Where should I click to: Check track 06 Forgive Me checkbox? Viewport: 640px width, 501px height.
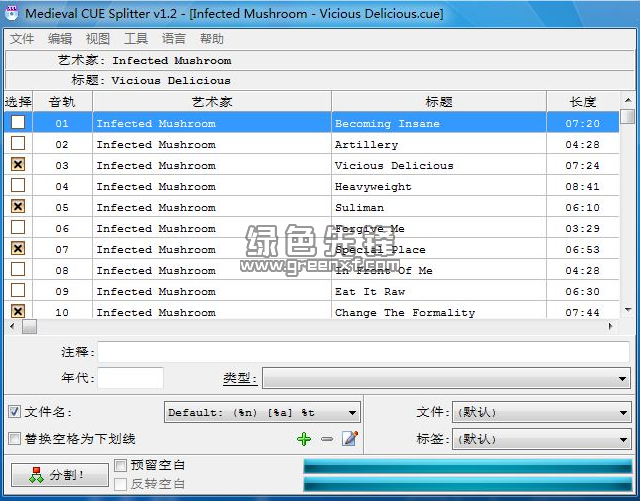click(18, 227)
